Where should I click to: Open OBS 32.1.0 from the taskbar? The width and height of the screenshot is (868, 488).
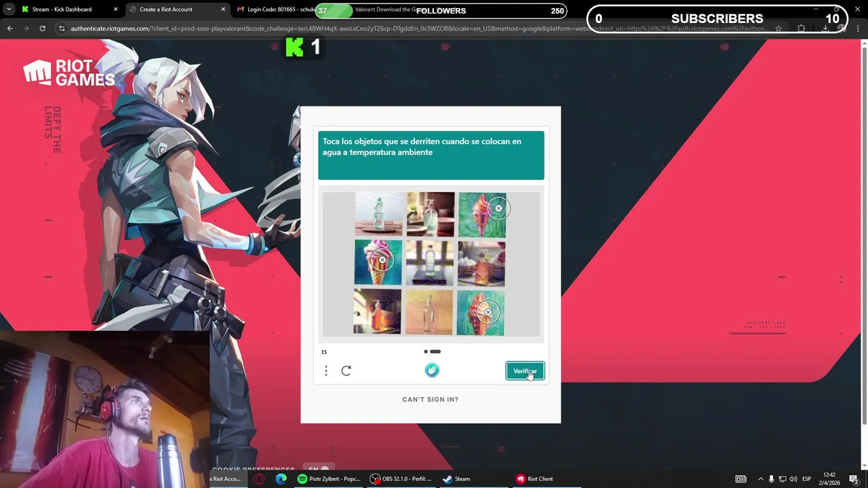[401, 479]
